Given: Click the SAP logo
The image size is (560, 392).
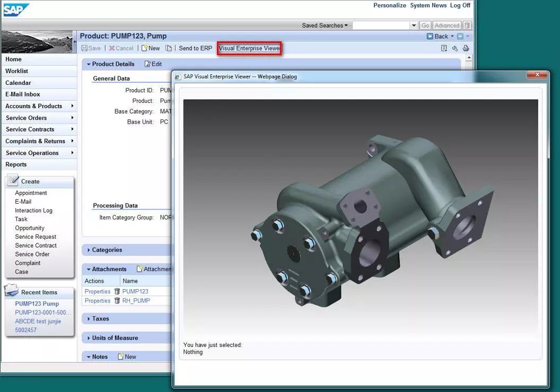Looking at the screenshot, I should pyautogui.click(x=16, y=10).
